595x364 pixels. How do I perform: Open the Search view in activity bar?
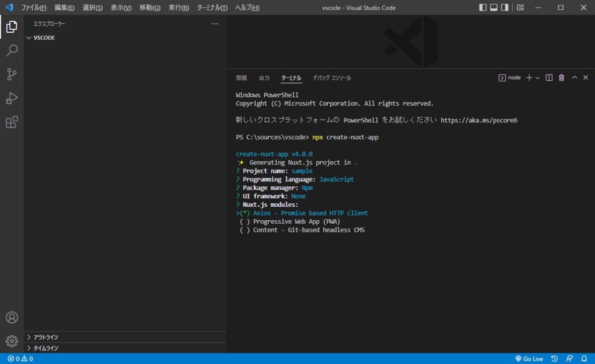tap(12, 51)
